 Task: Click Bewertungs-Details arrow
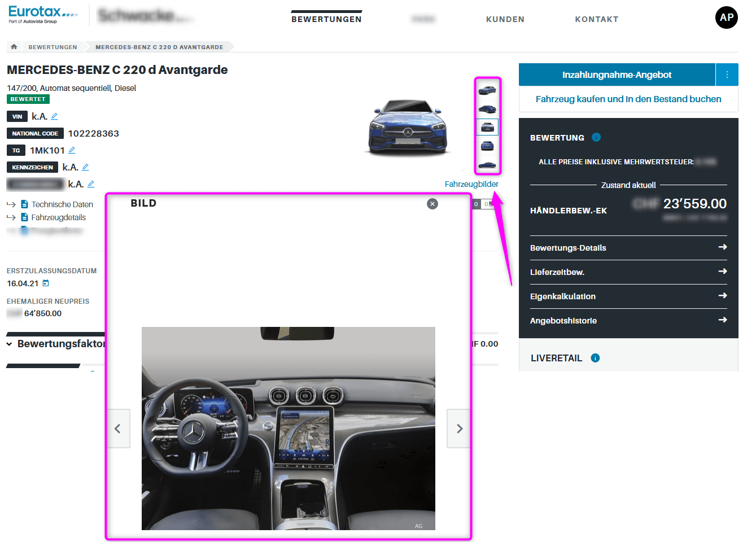coord(722,247)
